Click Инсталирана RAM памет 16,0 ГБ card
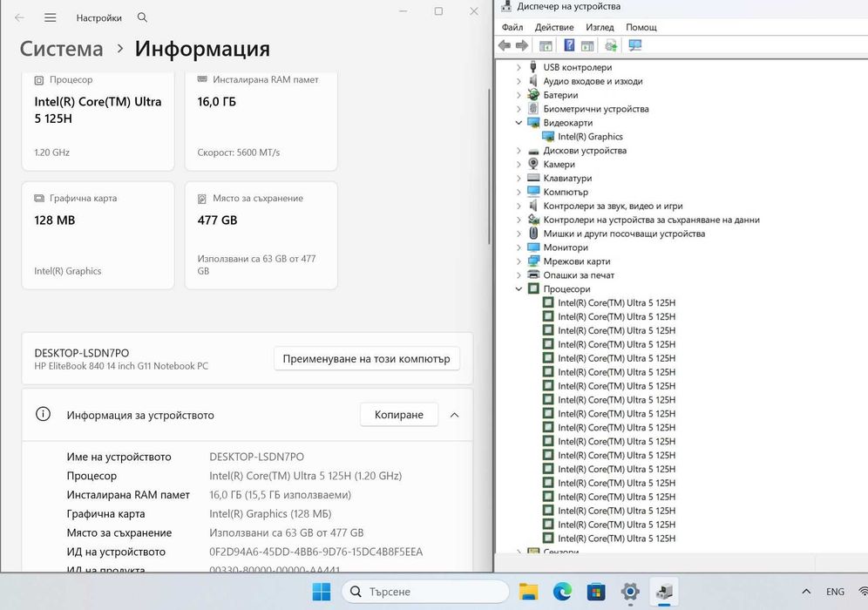The height and width of the screenshot is (610, 868). [x=261, y=120]
